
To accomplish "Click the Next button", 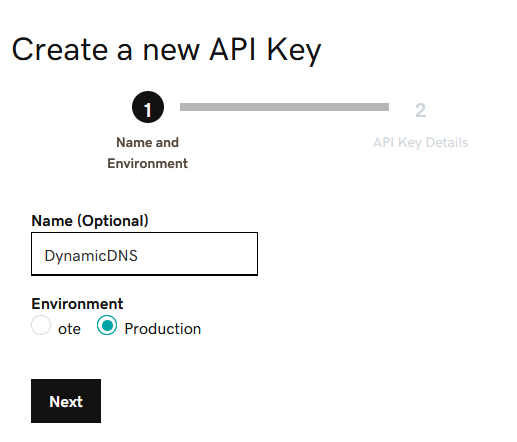I will 66,401.
